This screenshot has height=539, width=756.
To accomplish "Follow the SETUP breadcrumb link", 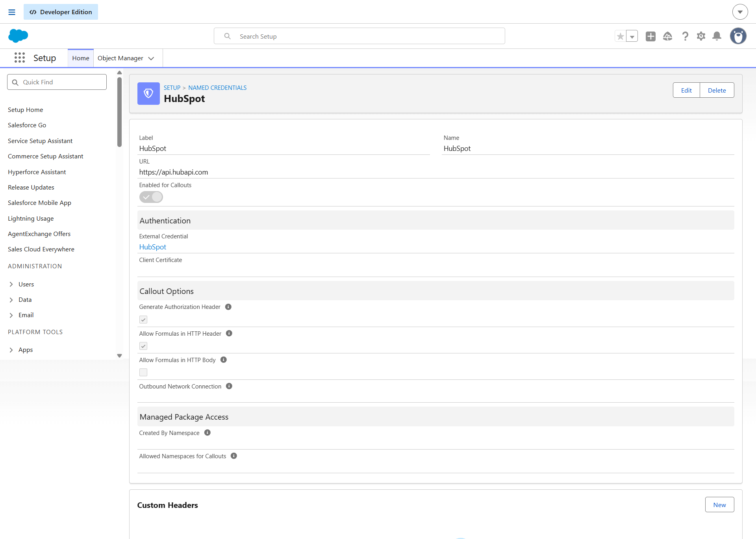I will 172,88.
